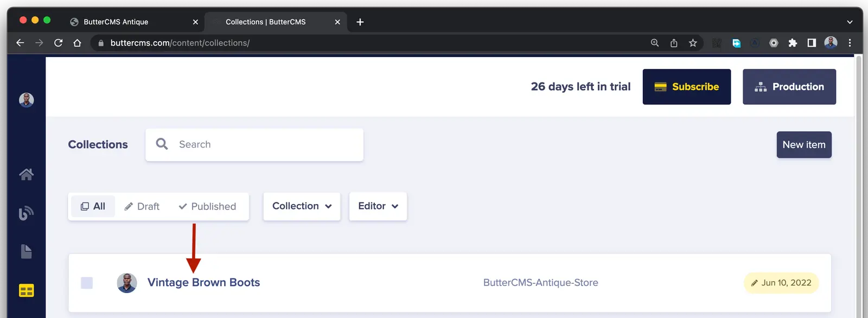Open the Vintage Brown Boots item

pyautogui.click(x=203, y=283)
